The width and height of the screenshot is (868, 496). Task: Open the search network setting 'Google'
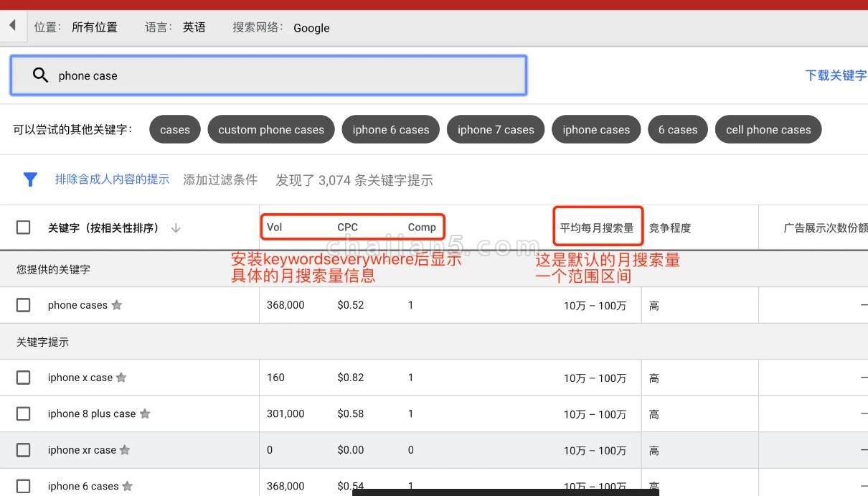point(311,28)
